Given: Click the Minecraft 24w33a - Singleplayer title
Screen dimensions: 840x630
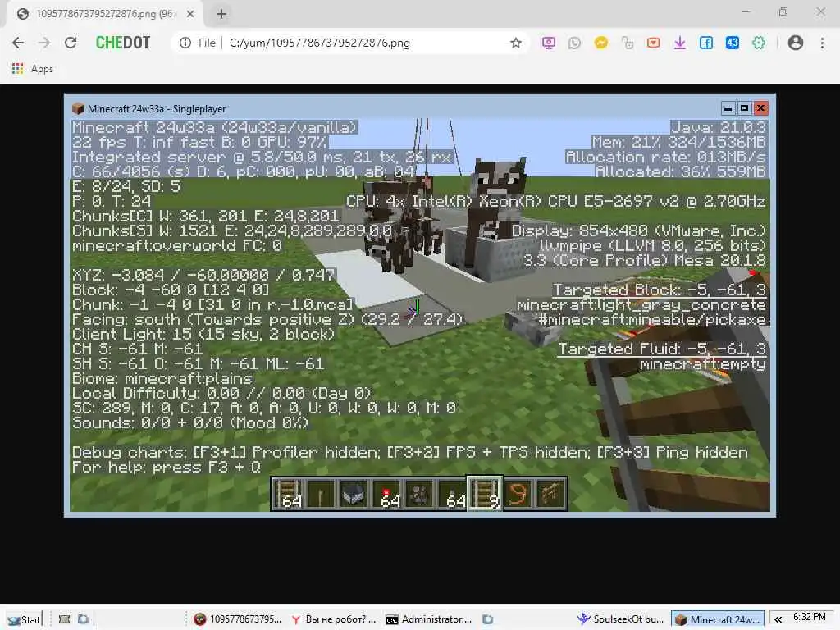Looking at the screenshot, I should coord(157,109).
